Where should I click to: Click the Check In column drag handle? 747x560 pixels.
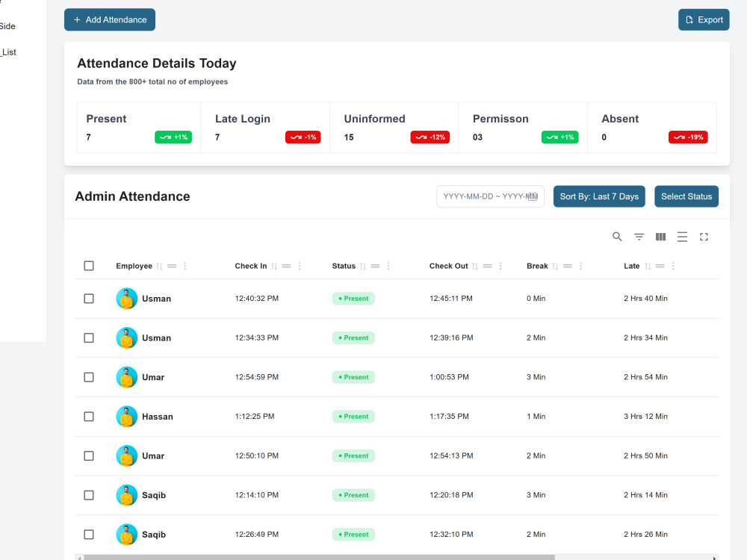point(286,267)
